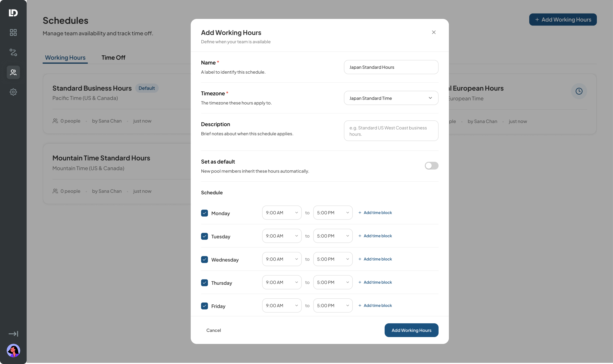Switch to the Time Off tab

[x=113, y=58]
